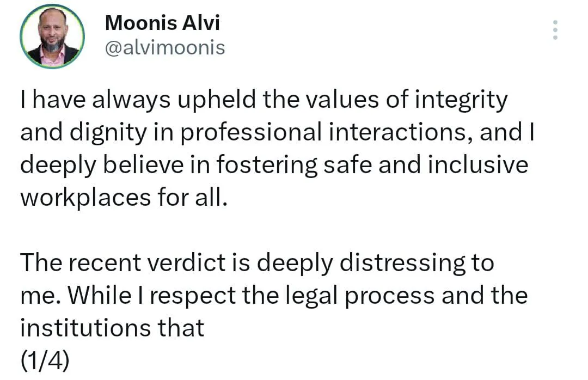This screenshot has height=380, width=588.
Task: Click the line "and dignity in professional interactions"
Action: [278, 133]
